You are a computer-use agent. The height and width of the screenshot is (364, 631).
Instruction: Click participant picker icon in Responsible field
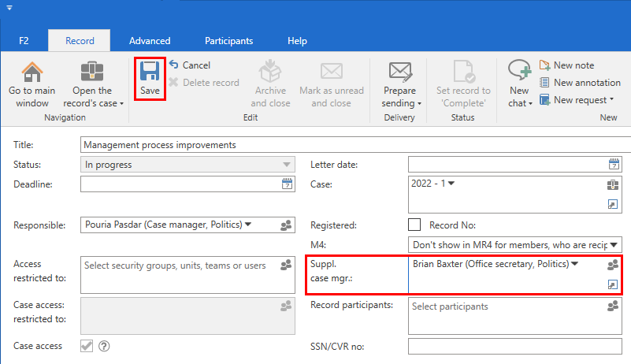287,225
